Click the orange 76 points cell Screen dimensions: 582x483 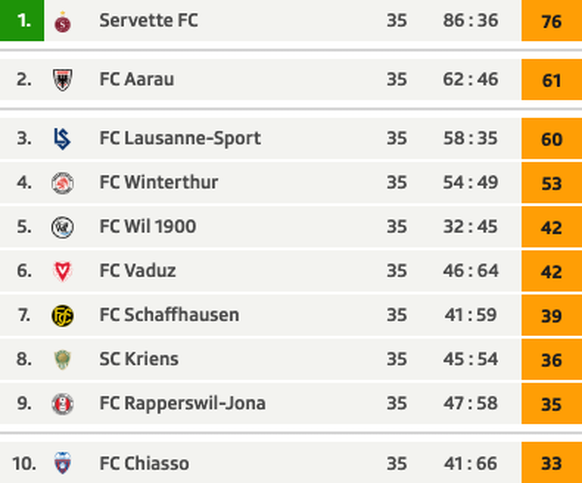(552, 20)
